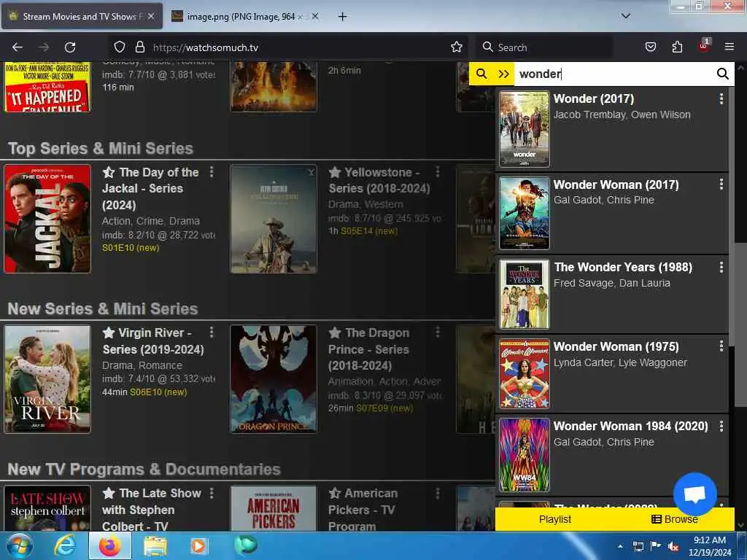
Task: Open Windows Start menu
Action: point(20,546)
